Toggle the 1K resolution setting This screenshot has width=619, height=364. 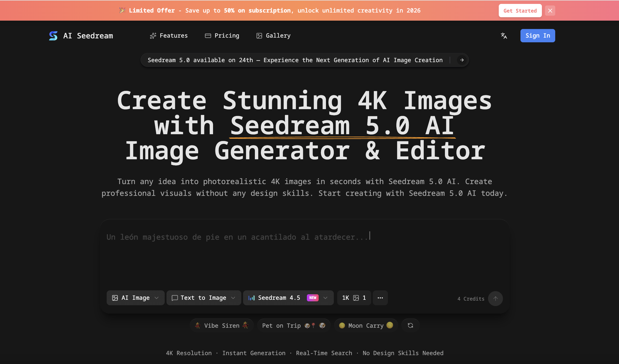(354, 298)
